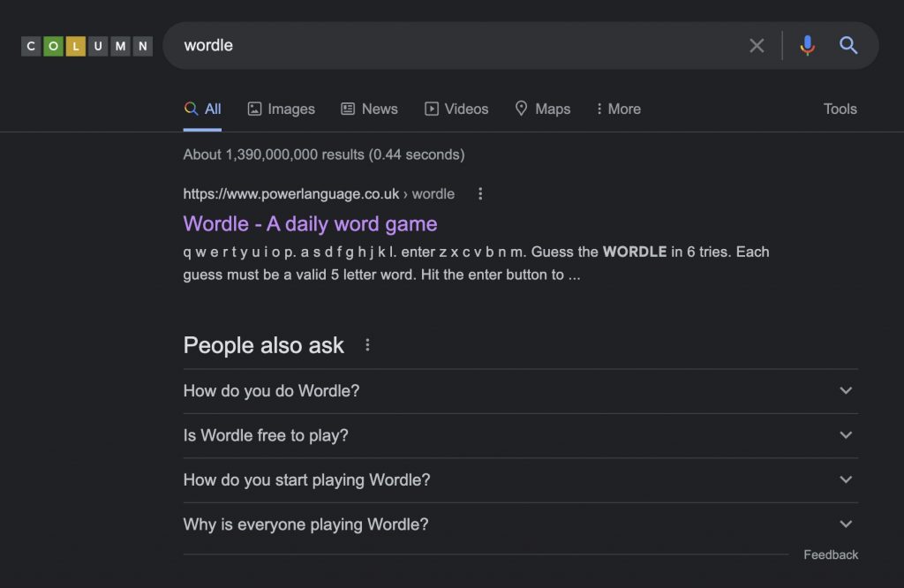Expand "Is Wordle free to play?" question
Image resolution: width=904 pixels, height=588 pixels.
tap(520, 435)
